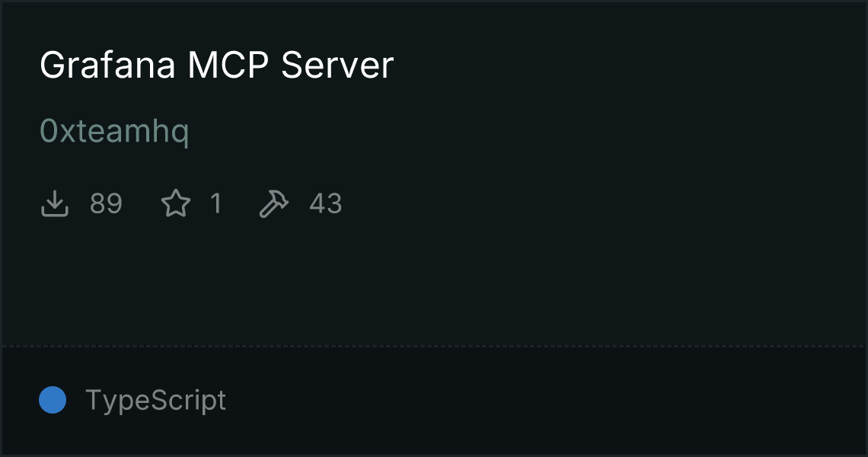The height and width of the screenshot is (457, 868).
Task: Click the tools count 43
Action: tap(326, 203)
